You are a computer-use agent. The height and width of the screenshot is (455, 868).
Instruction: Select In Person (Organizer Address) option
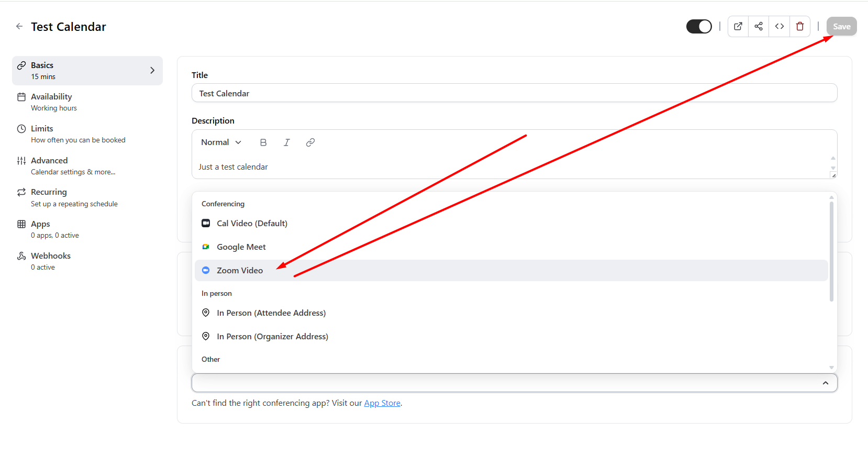(511, 337)
